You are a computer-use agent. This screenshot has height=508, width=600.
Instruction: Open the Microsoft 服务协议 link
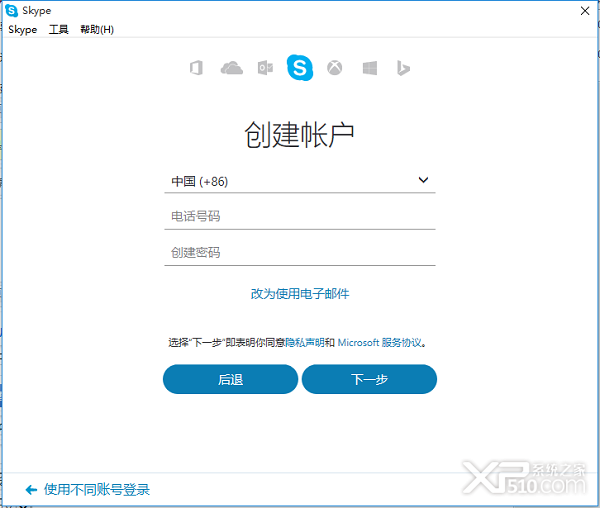[x=380, y=342]
